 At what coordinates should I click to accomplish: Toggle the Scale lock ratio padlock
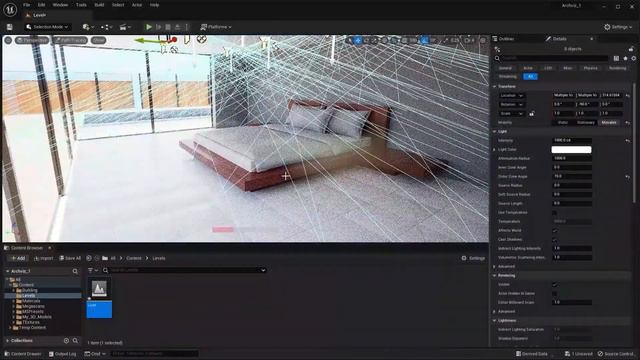[x=531, y=113]
